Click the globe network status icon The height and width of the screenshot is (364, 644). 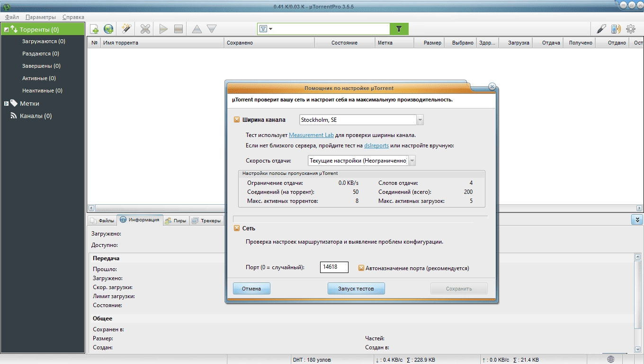[611, 360]
